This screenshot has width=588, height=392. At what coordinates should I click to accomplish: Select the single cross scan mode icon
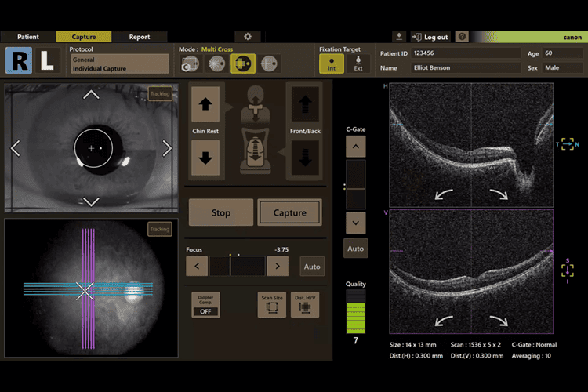coord(270,64)
